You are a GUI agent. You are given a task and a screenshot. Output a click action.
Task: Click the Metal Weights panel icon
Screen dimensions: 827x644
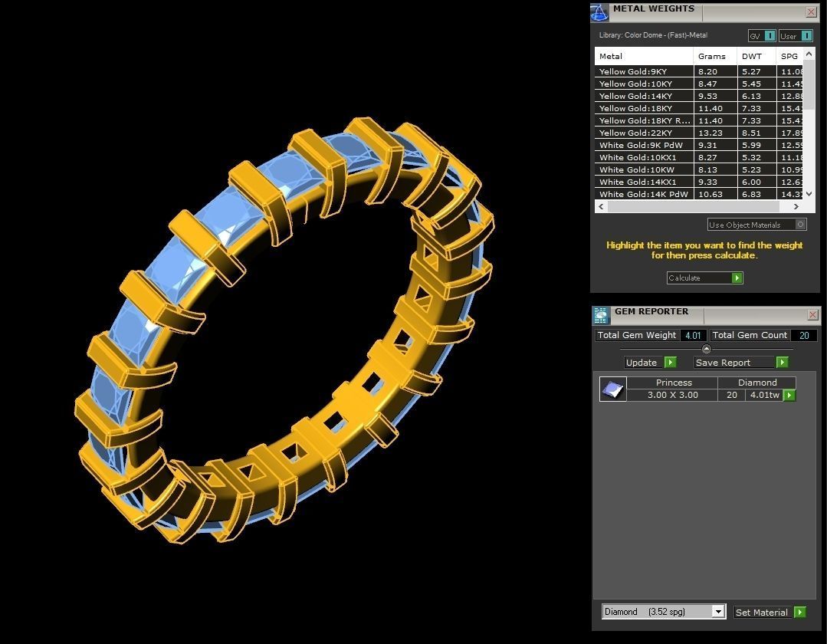599,13
